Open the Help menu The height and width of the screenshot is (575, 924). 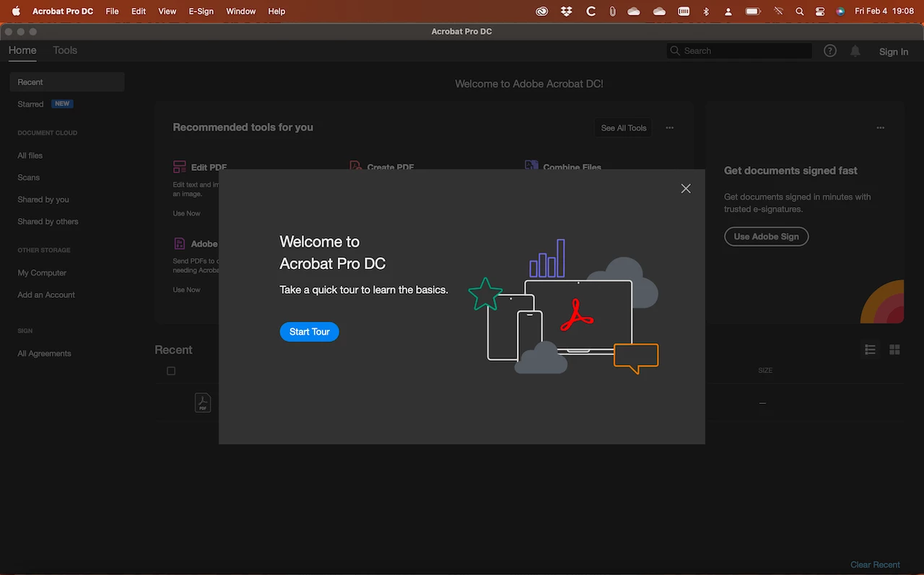tap(276, 12)
